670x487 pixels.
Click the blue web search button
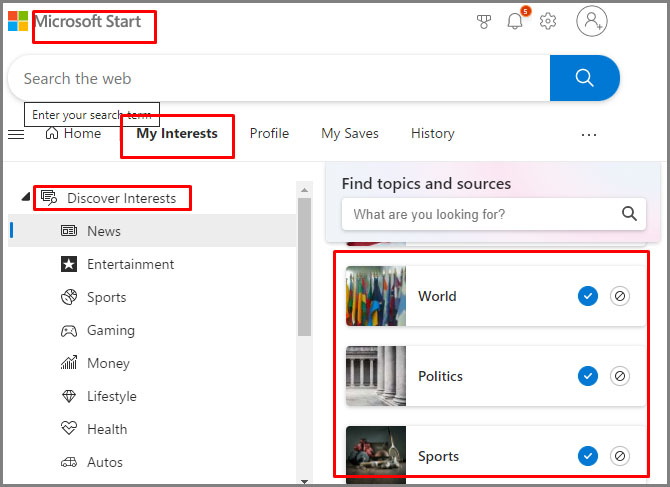click(x=585, y=78)
